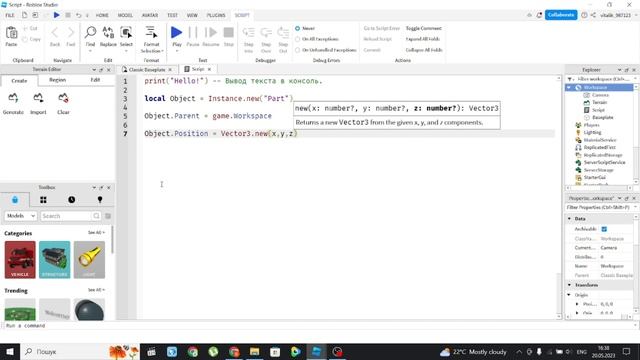Select the On All Exceptions radio button
Viewport: 640px width, 360px height.
point(298,39)
